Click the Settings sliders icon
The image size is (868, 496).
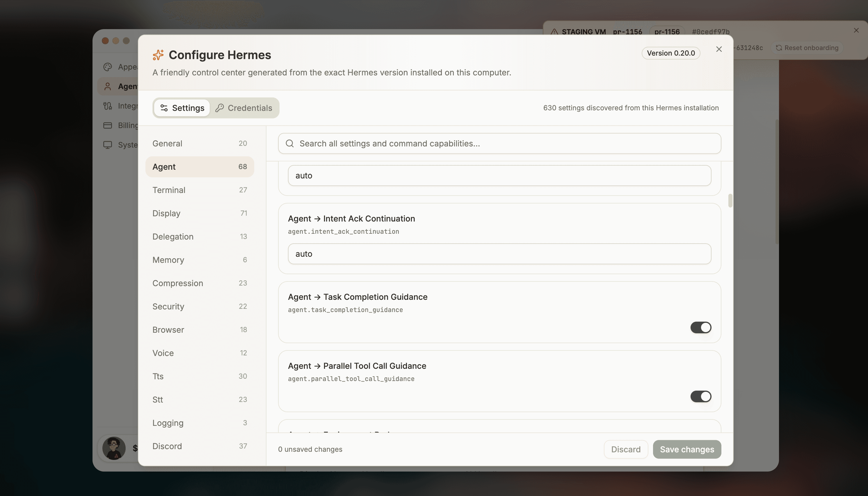click(x=164, y=108)
